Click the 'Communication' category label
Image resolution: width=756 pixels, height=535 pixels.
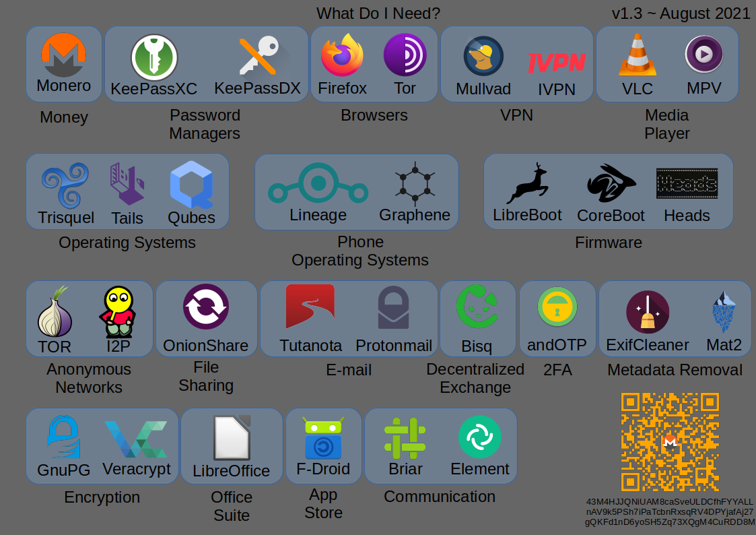440,497
